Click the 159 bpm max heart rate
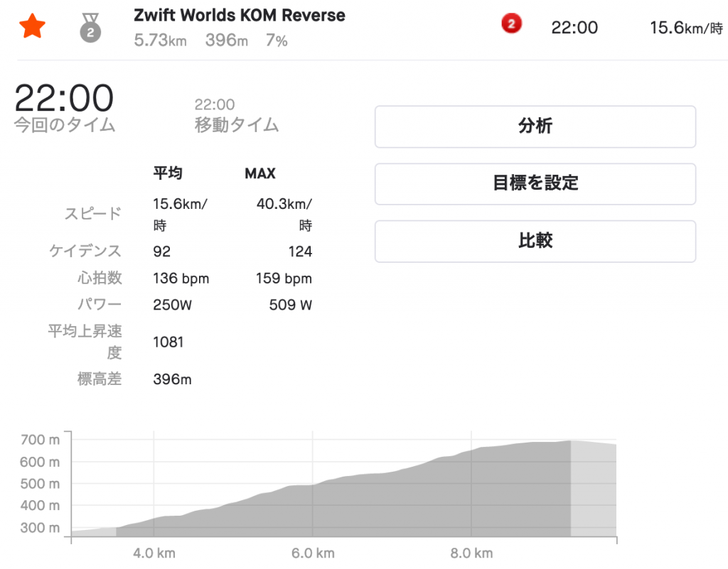This screenshot has width=728, height=569. [x=284, y=278]
